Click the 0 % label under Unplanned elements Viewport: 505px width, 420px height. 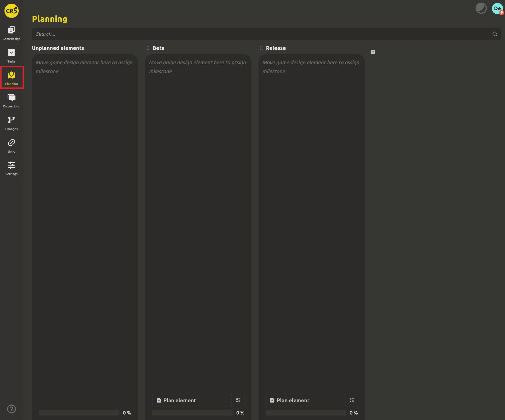click(127, 413)
